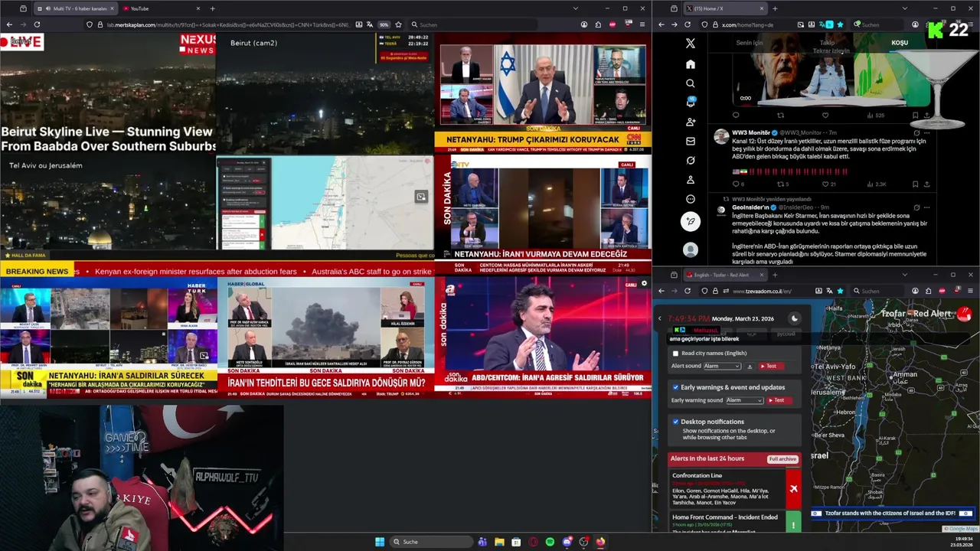Open Full archive of alerts
The width and height of the screenshot is (980, 551).
point(782,459)
